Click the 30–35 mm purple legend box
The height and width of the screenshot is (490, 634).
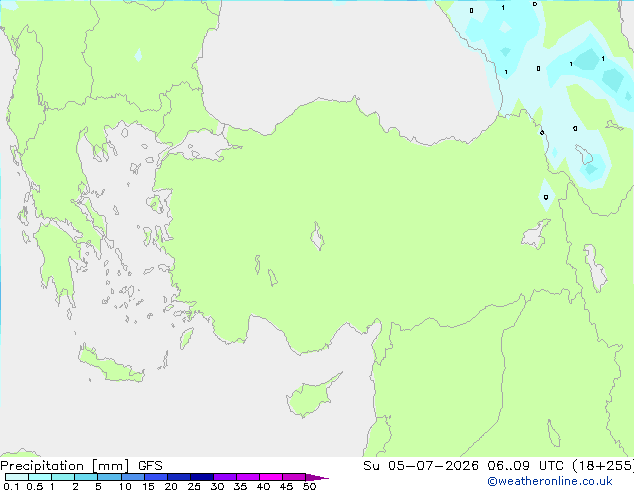[225, 477]
